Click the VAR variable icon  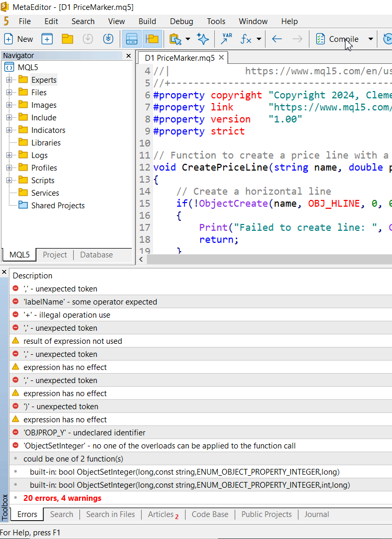226,39
